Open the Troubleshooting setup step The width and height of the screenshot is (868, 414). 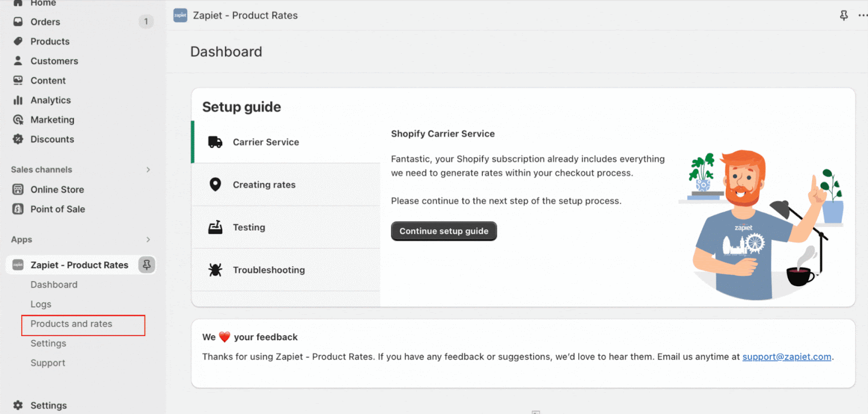pyautogui.click(x=269, y=270)
